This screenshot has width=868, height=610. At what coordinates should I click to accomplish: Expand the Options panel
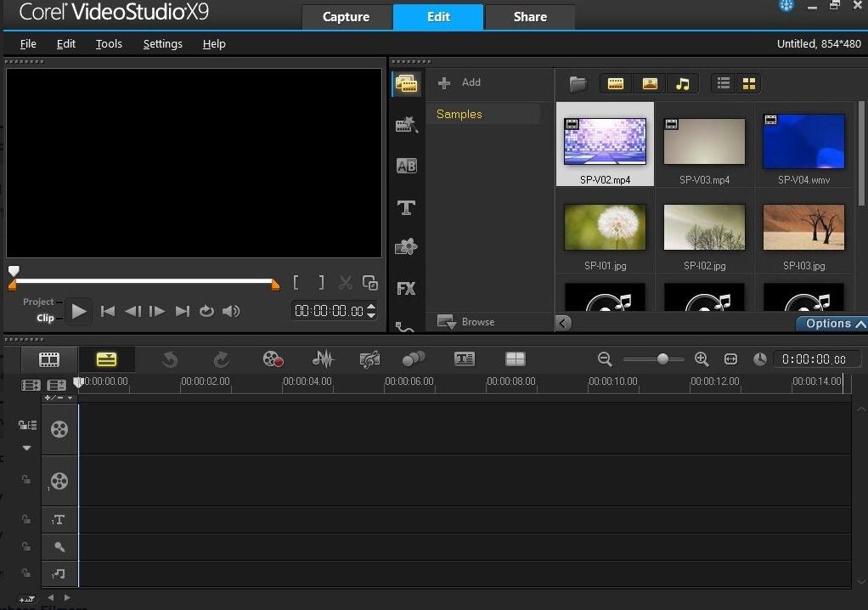[832, 324]
